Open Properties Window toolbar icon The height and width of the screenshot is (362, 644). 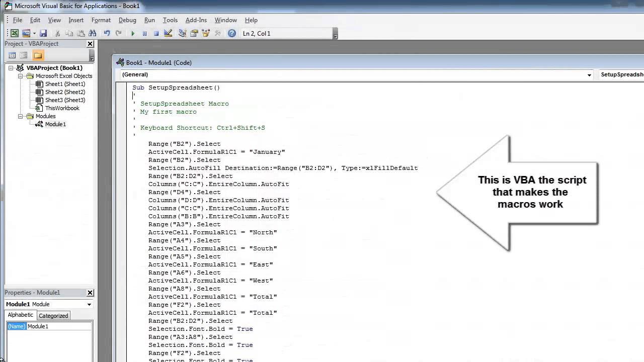pyautogui.click(x=194, y=33)
